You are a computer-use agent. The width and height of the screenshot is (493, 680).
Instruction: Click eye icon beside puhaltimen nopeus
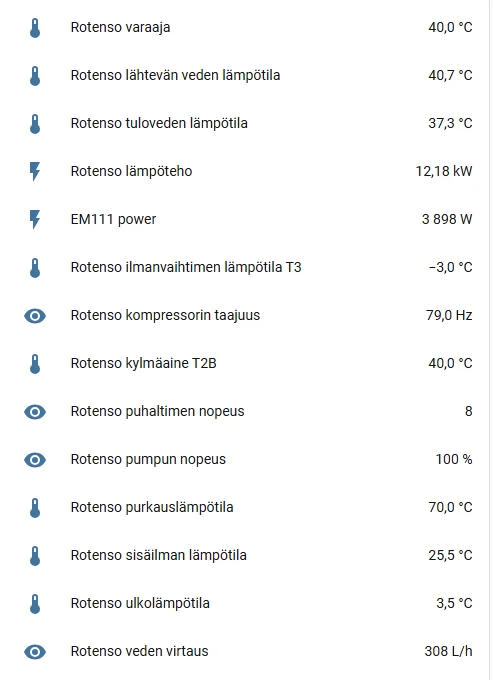(x=35, y=412)
